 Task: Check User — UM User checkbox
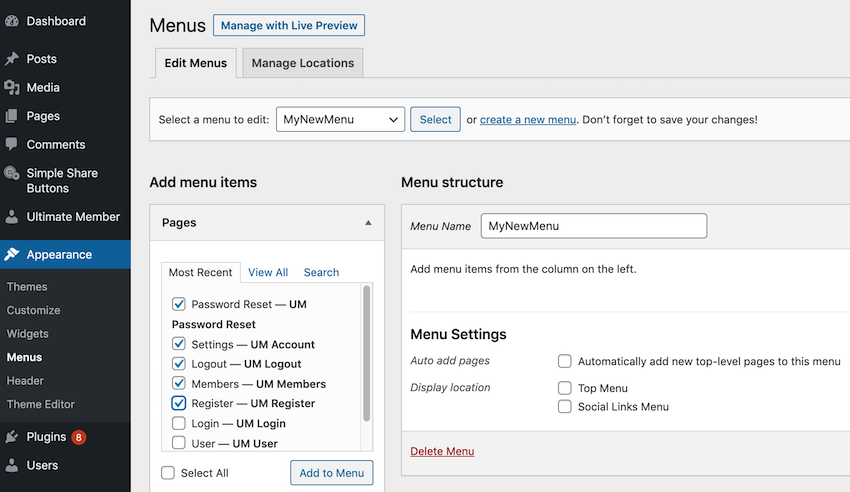pyautogui.click(x=179, y=443)
